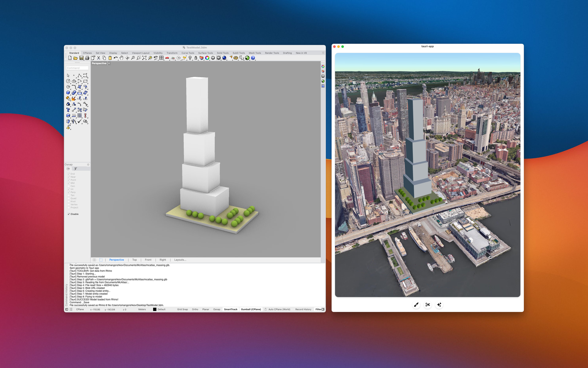The image size is (588, 368).
Task: Open the Lock objects padlock icon
Action: (x=196, y=58)
